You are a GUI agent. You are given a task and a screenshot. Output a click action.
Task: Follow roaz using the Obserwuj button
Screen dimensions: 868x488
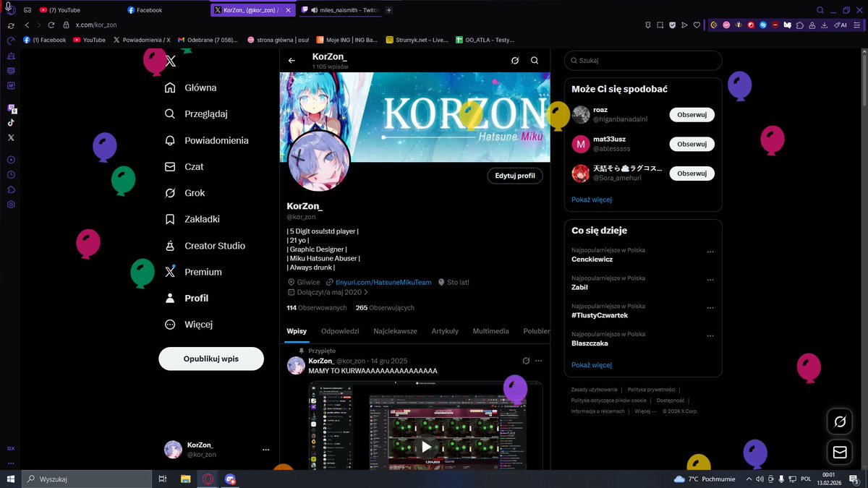click(x=692, y=114)
